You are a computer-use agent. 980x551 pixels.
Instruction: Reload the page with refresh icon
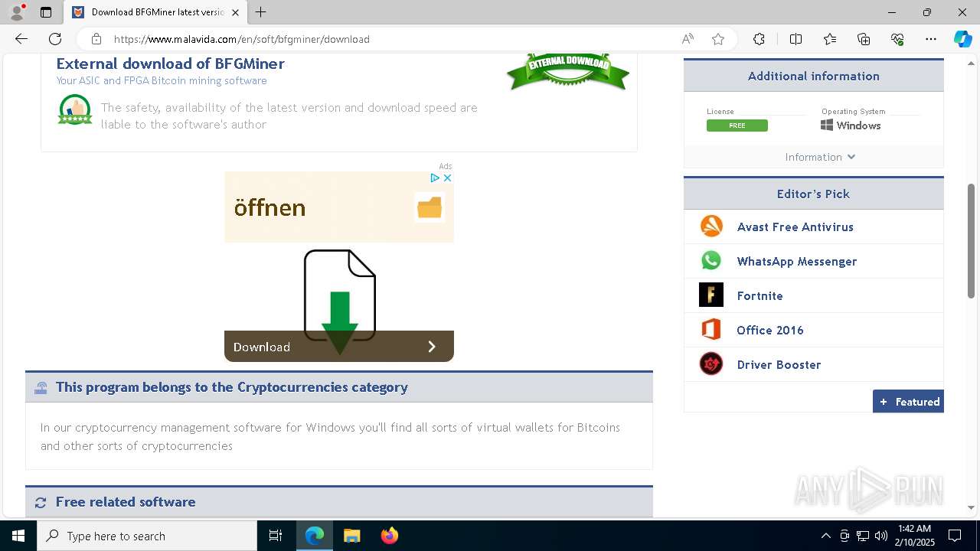pyautogui.click(x=55, y=39)
